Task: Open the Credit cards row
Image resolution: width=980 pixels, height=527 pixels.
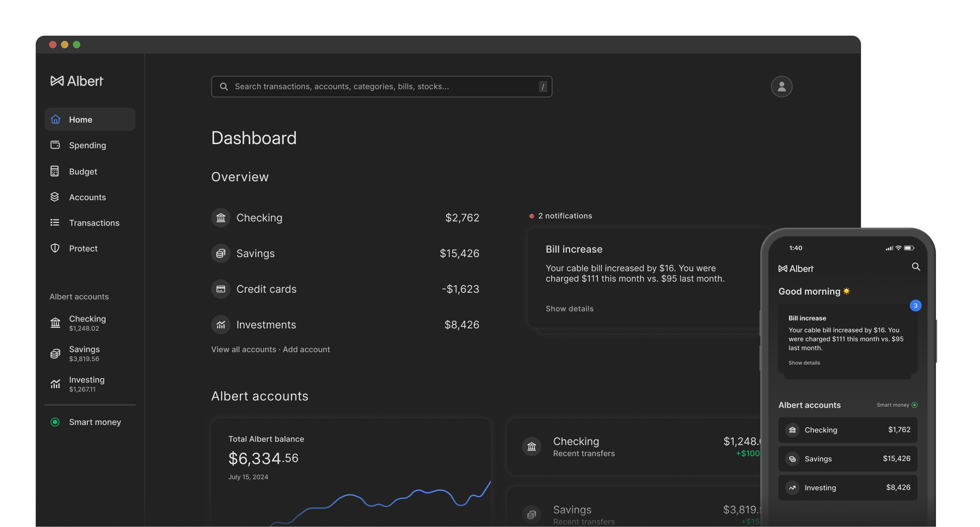Action: coord(346,289)
